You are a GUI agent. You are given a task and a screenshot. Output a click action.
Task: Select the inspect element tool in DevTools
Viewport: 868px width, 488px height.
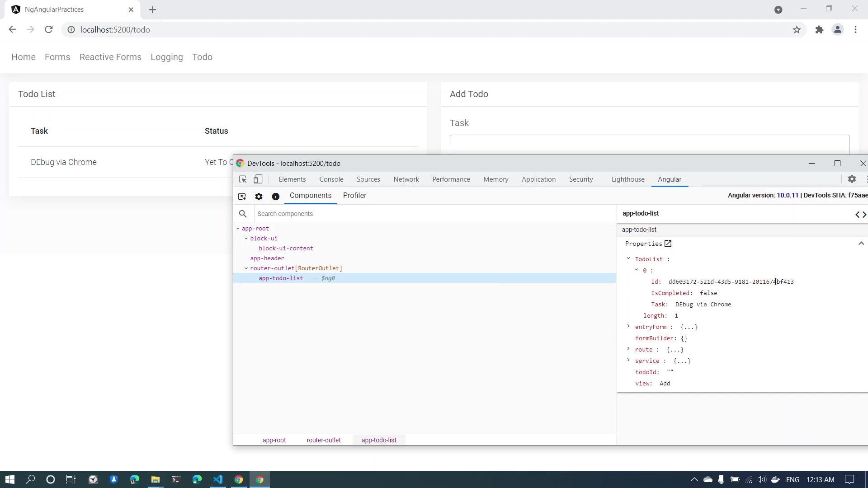pos(243,179)
